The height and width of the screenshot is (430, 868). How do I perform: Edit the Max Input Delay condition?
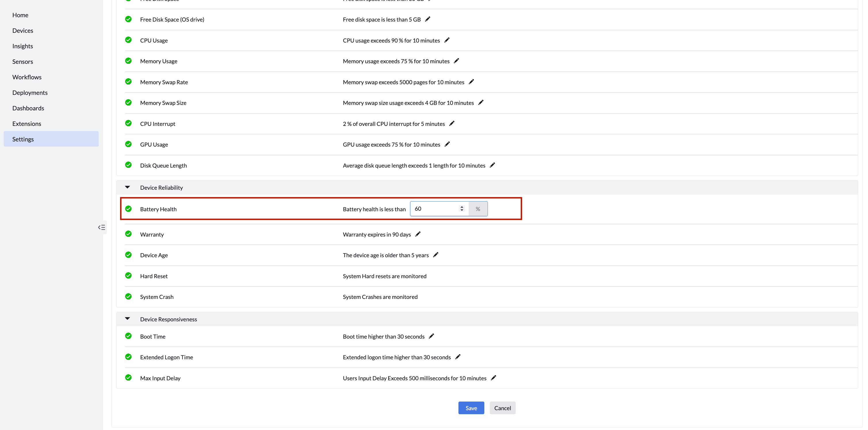[493, 378]
